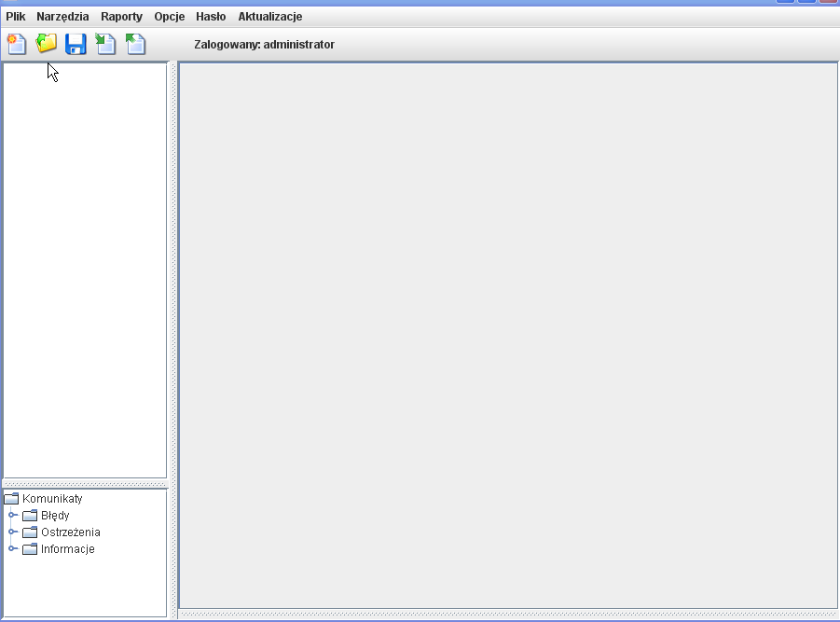Click the Komunikaty folder icon
Image resolution: width=840 pixels, height=622 pixels.
click(x=11, y=499)
